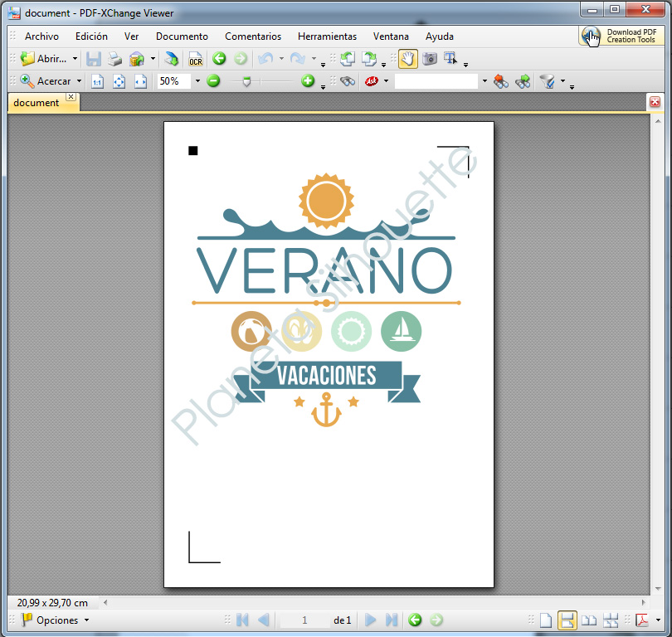
Task: Set zoom to actual size (1:1)
Action: pyautogui.click(x=97, y=81)
